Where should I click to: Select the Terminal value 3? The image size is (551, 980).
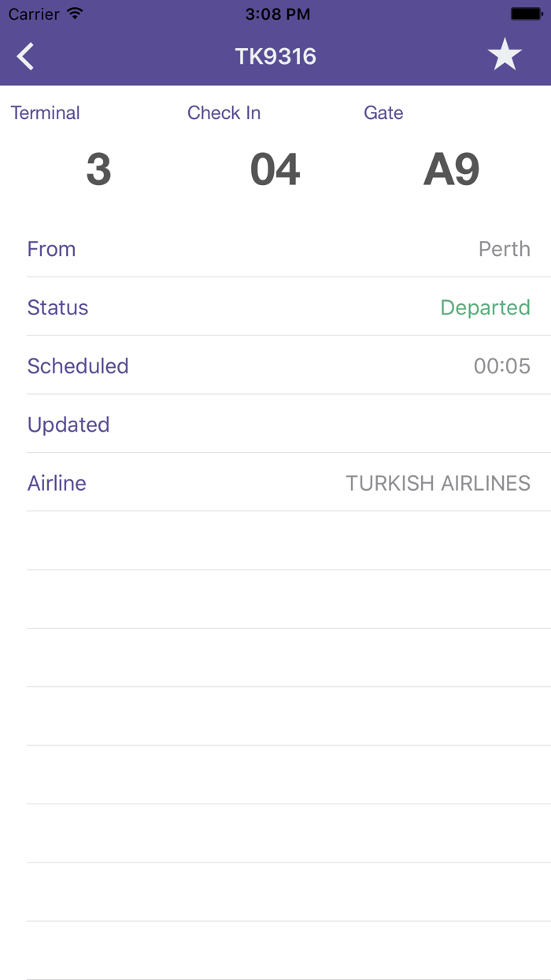pos(98,168)
